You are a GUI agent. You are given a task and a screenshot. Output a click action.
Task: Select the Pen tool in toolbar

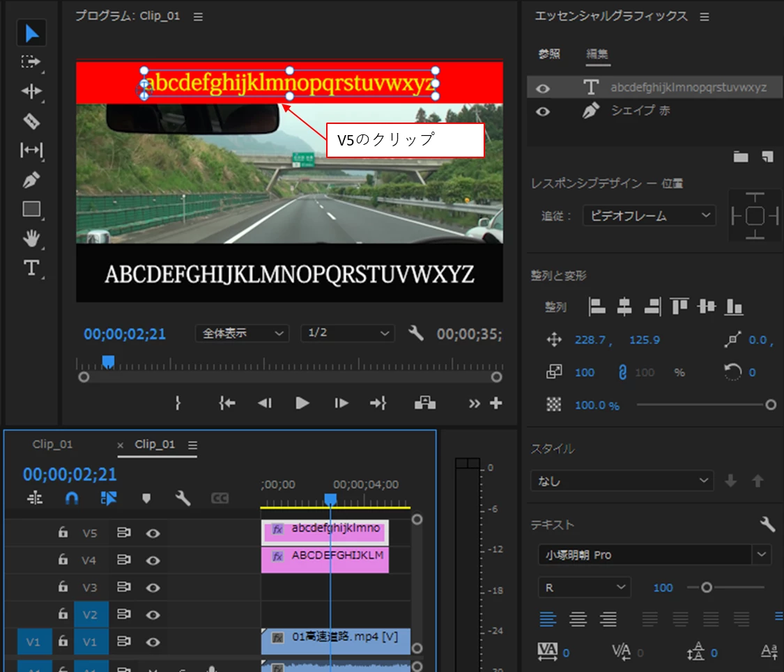point(31,180)
